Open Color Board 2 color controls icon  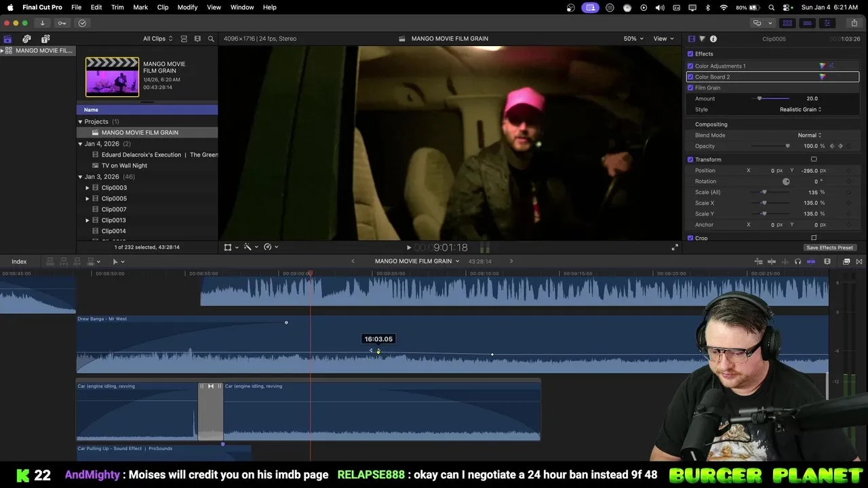823,77
